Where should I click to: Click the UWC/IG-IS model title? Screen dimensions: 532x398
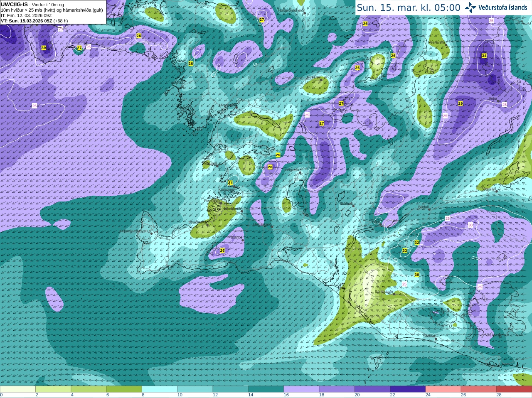click(x=14, y=5)
